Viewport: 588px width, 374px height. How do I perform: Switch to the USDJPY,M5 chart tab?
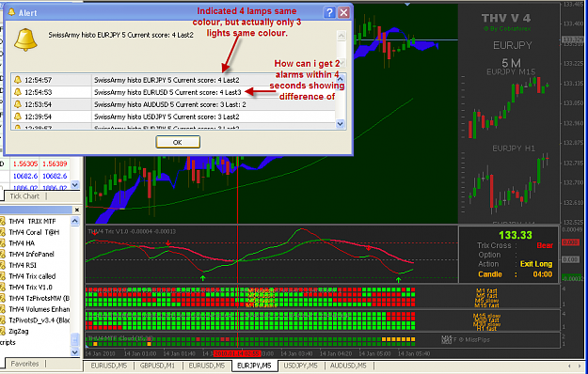point(301,366)
